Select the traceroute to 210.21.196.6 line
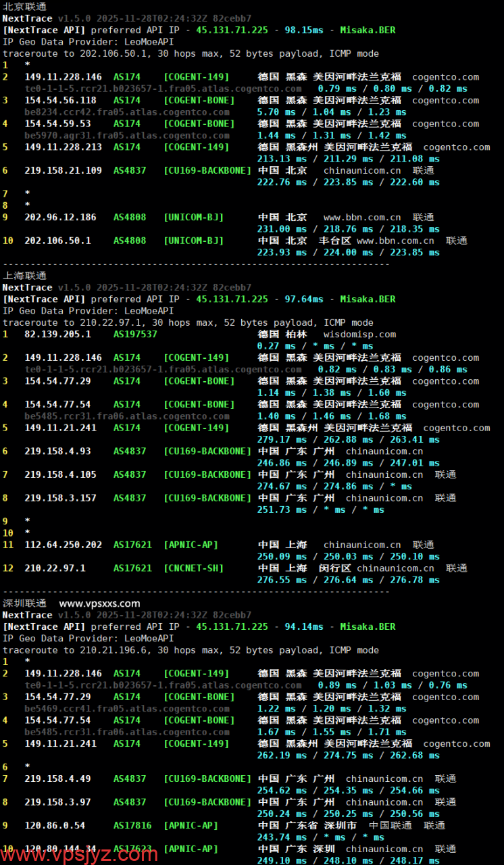 click(x=191, y=650)
